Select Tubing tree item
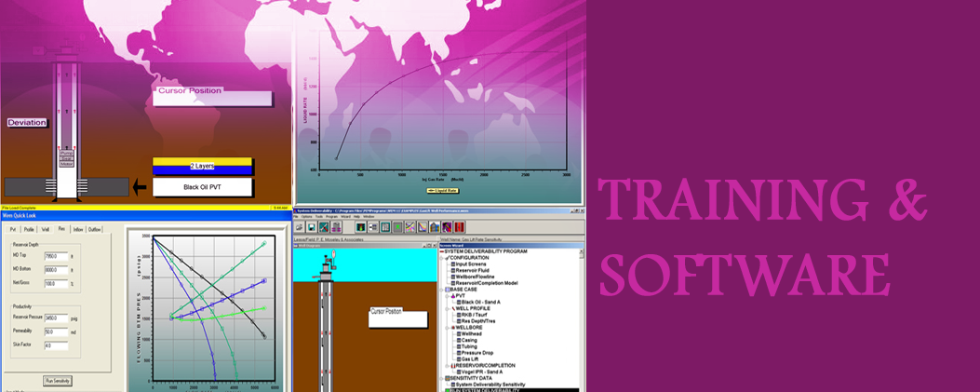Image resolution: width=980 pixels, height=392 pixels. [x=469, y=346]
